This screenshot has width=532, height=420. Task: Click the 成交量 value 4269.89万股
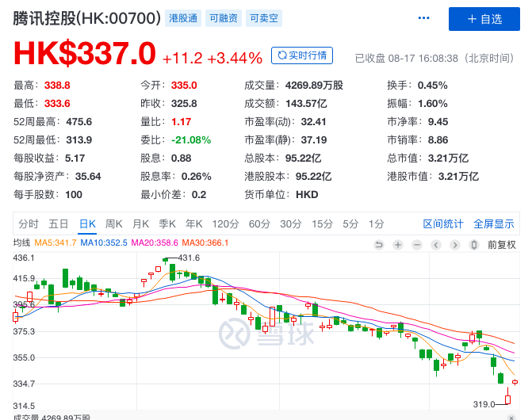click(314, 85)
